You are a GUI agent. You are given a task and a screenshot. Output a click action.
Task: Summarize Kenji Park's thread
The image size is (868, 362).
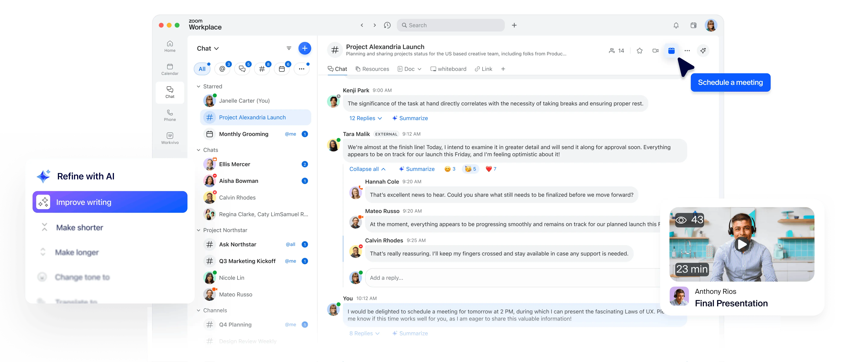click(410, 118)
